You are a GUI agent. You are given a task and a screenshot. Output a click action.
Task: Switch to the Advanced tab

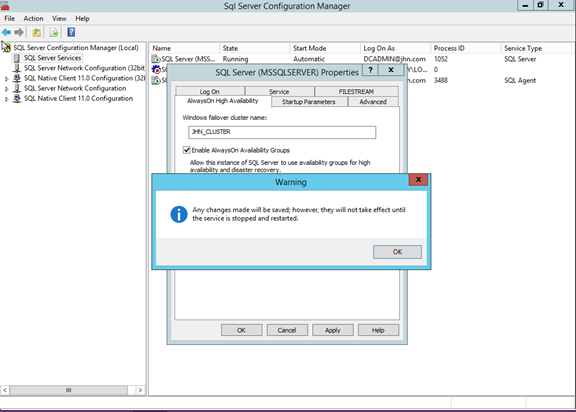point(373,102)
